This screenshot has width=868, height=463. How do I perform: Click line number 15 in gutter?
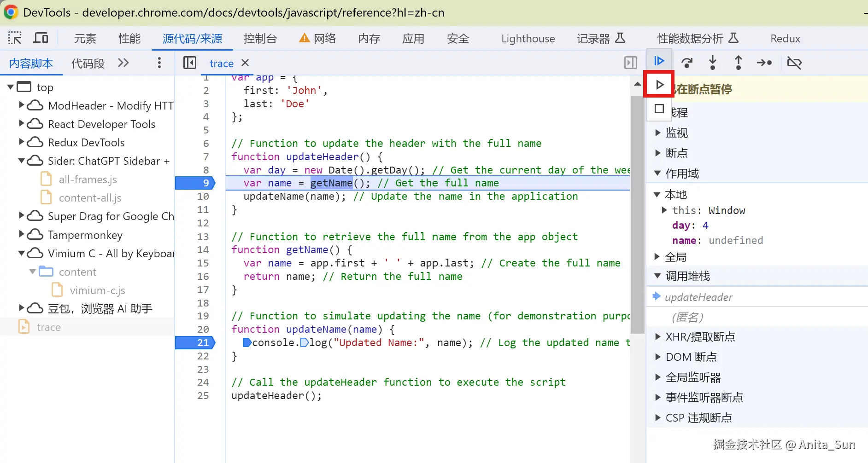pyautogui.click(x=203, y=263)
